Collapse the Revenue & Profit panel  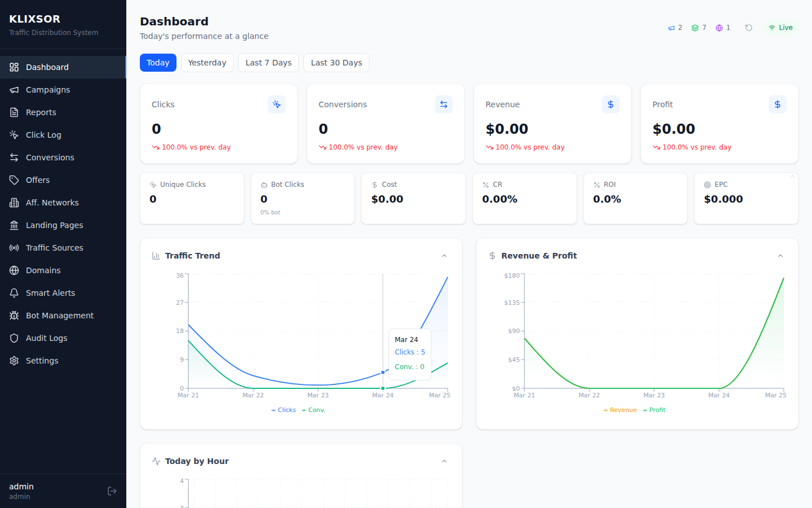click(x=780, y=255)
